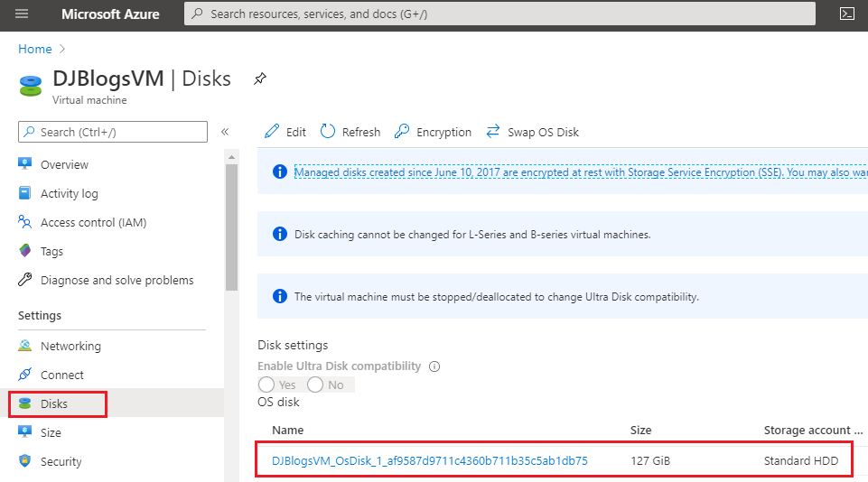Click the Encryption toolbar button
The height and width of the screenshot is (482, 868).
click(433, 132)
